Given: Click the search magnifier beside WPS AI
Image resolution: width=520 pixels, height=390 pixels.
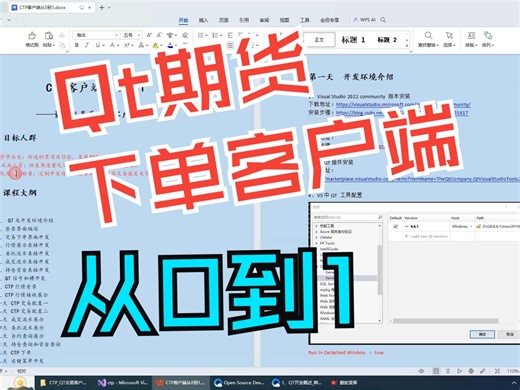Looking at the screenshot, I should click(x=383, y=20).
